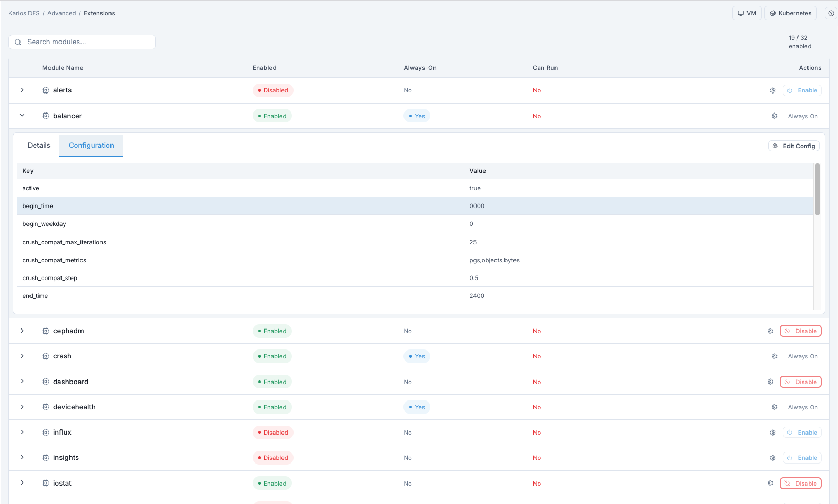The height and width of the screenshot is (504, 838).
Task: Click the begin_weekday key
Action: 44,224
